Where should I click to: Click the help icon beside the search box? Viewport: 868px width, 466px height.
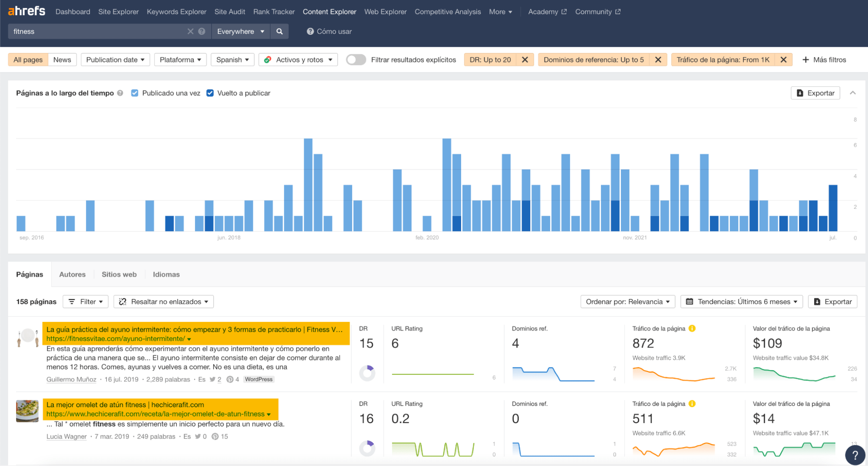pos(201,31)
